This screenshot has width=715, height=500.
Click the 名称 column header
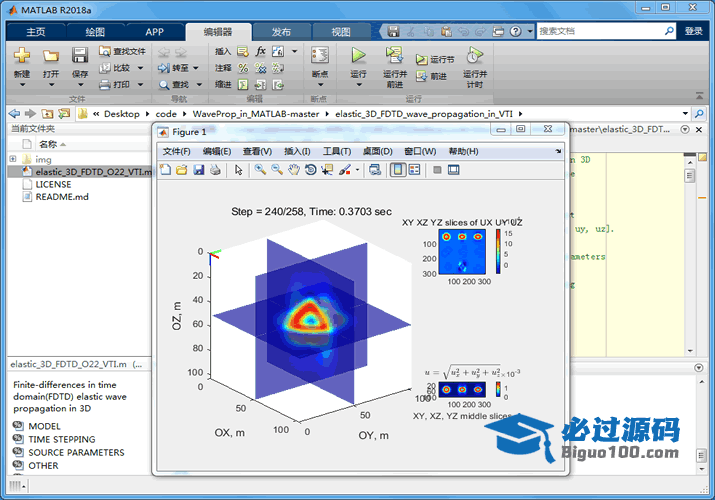[48, 144]
